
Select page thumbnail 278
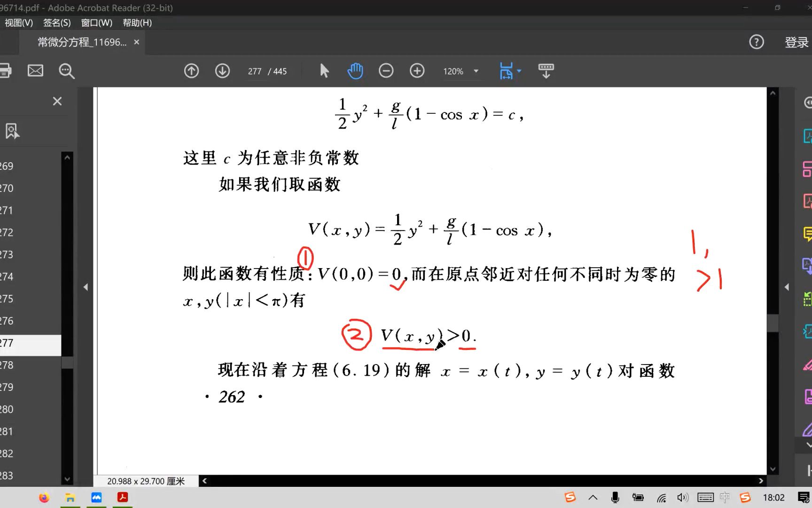(x=7, y=365)
